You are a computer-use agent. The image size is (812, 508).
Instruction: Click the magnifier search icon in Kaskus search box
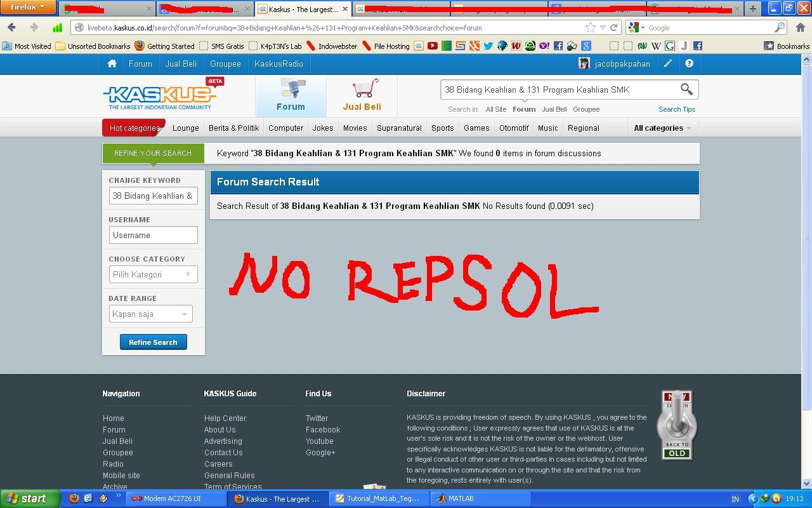[x=686, y=89]
